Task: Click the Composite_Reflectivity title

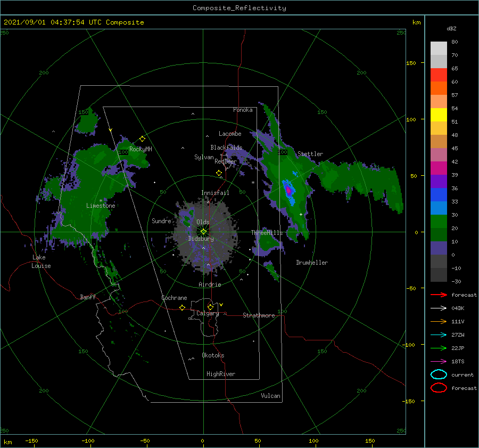Action: point(239,8)
